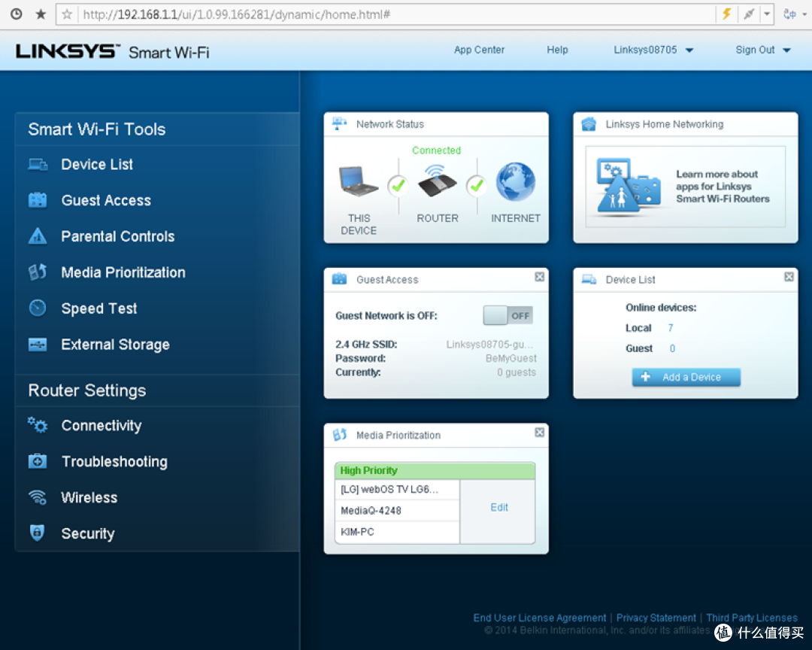Click the Guest Access sidebar icon
The height and width of the screenshot is (650, 812).
tap(38, 200)
